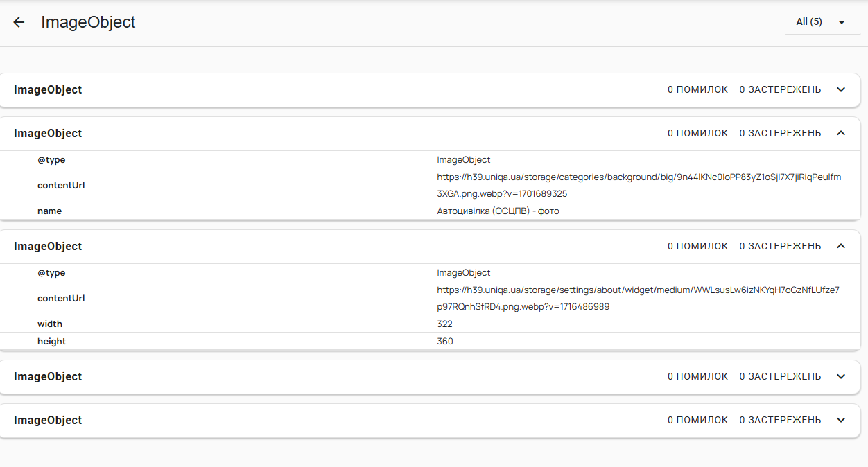Viewport: 868px width, 467px height.
Task: Click the fourth ImageObject card header title
Action: coord(48,377)
